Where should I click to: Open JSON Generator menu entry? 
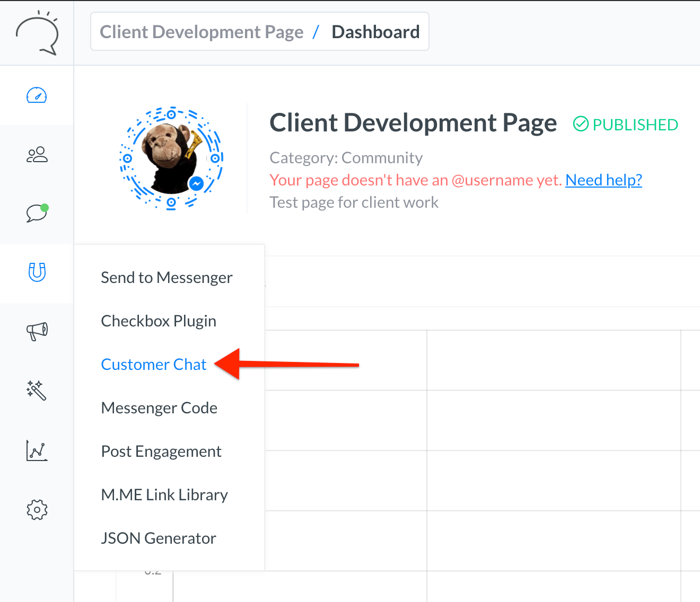click(x=159, y=538)
